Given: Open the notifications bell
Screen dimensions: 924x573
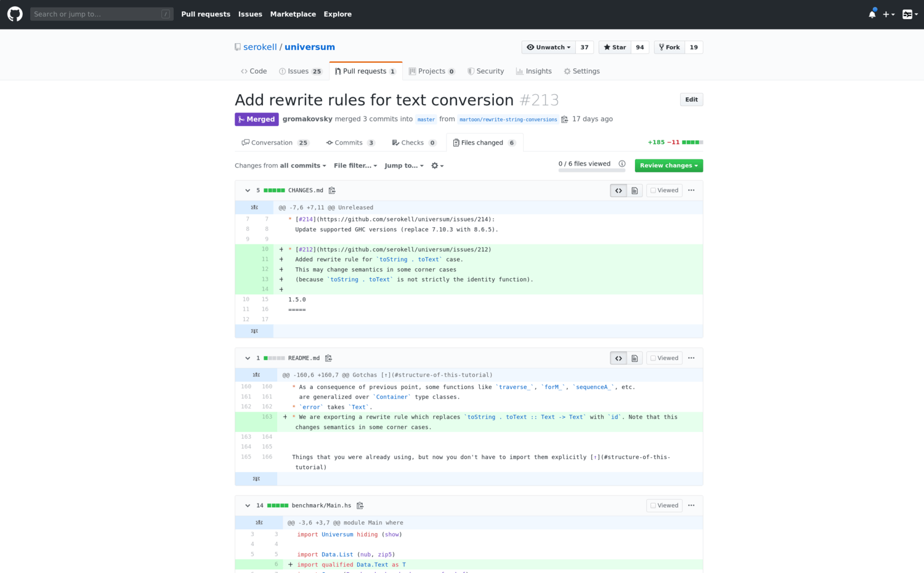Looking at the screenshot, I should (872, 14).
